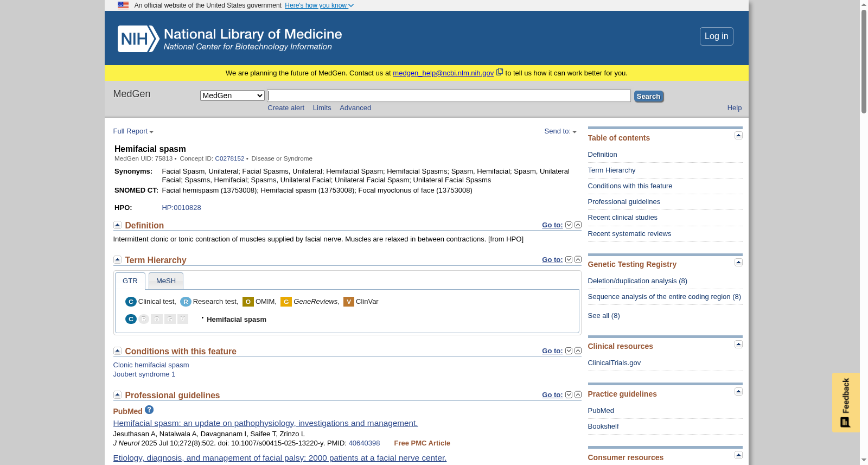This screenshot has width=868, height=465.
Task: Open the MedGen database dropdown
Action: click(232, 95)
